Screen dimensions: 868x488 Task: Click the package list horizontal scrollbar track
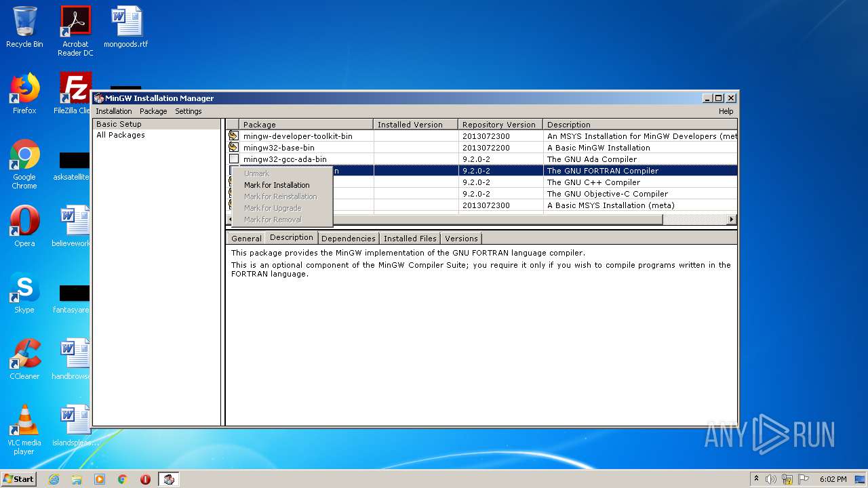[694, 220]
